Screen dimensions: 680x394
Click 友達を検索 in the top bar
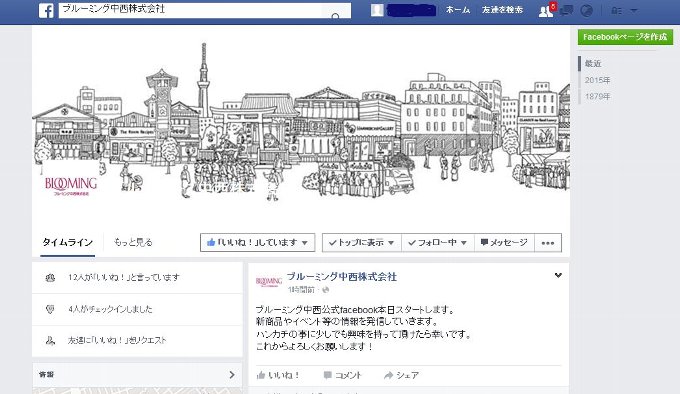[502, 10]
